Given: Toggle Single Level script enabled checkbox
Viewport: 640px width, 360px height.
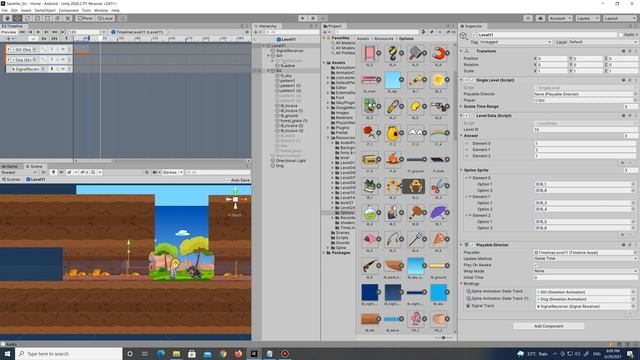Looking at the screenshot, I should [472, 80].
